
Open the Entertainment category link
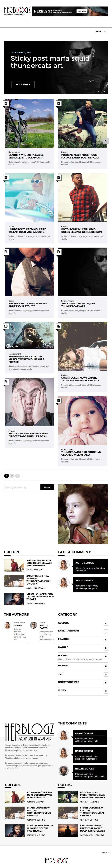click(x=68, y=631)
